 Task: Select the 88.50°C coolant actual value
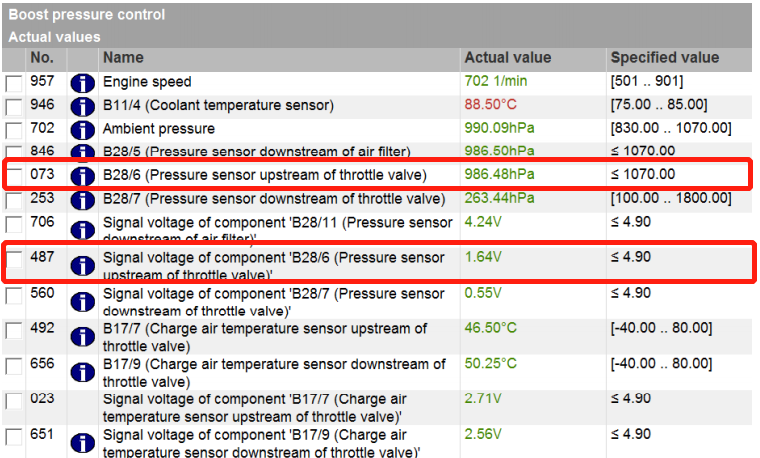(x=491, y=104)
